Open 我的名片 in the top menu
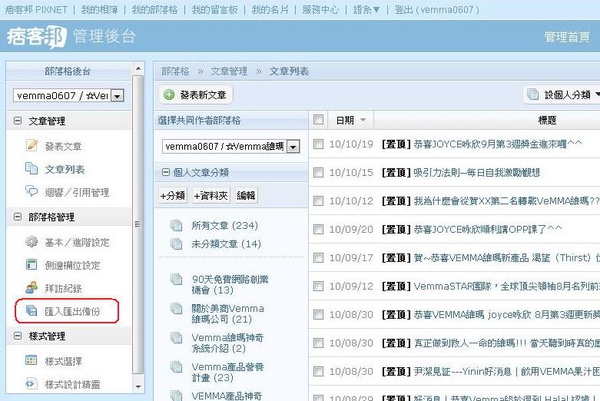The width and height of the screenshot is (600, 401). (270, 10)
